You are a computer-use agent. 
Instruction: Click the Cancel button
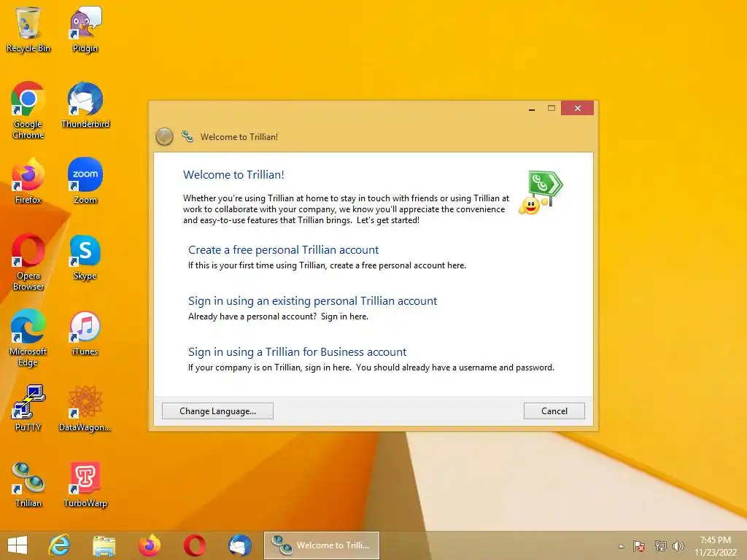554,411
